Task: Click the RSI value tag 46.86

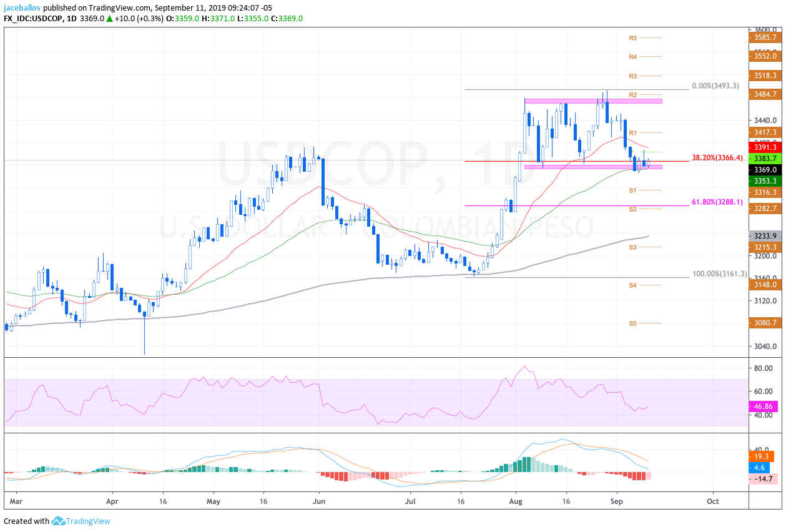Action: (765, 406)
